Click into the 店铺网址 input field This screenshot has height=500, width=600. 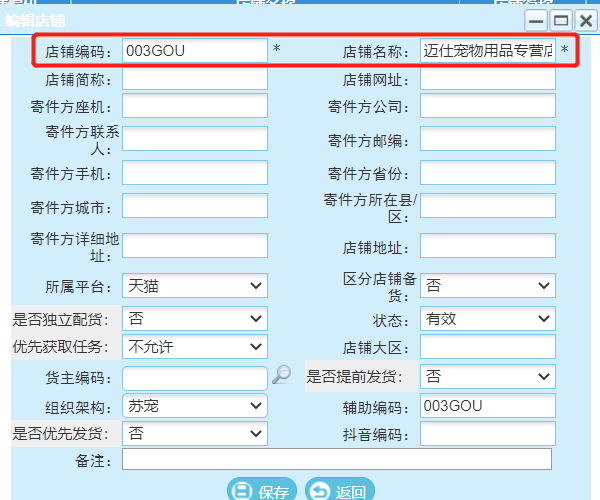pyautogui.click(x=488, y=79)
